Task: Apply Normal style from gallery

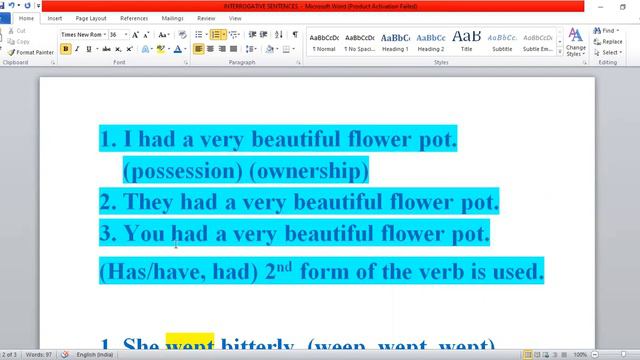Action: coord(324,42)
